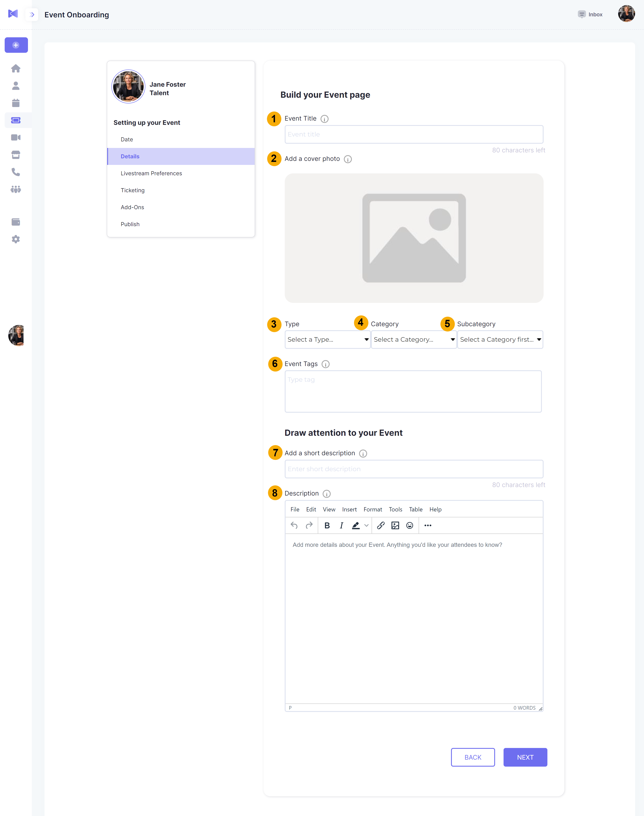Open text highlight color dropdown arrow
Image resolution: width=644 pixels, height=816 pixels.
click(x=366, y=525)
